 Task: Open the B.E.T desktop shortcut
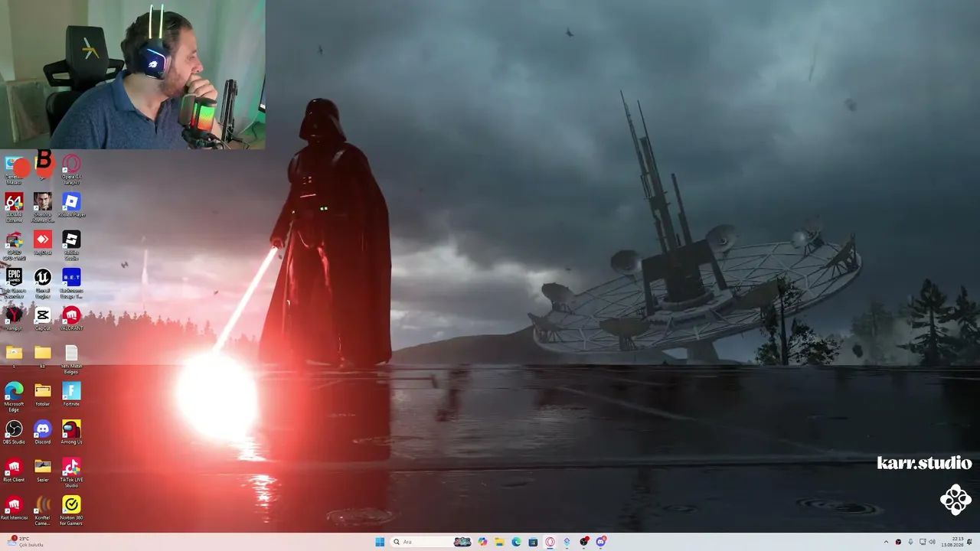pos(71,282)
